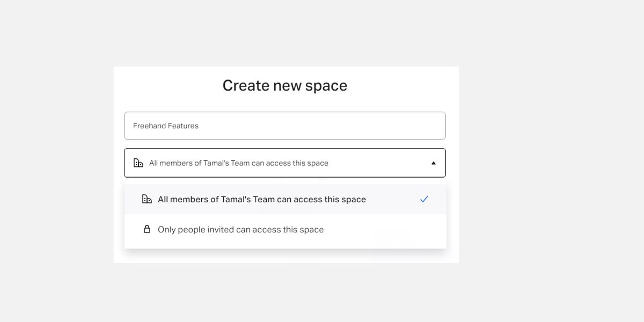
Task: Click the building icon in the access dropdown field
Action: pos(138,163)
